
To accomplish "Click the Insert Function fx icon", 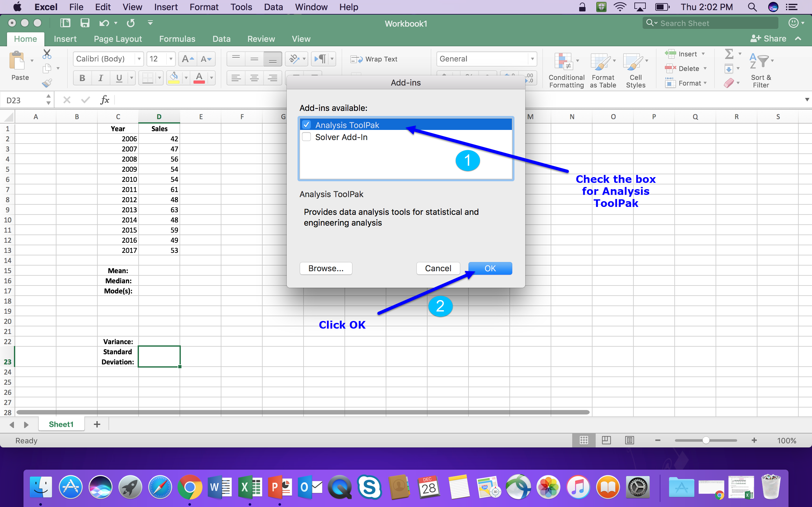I will (105, 99).
